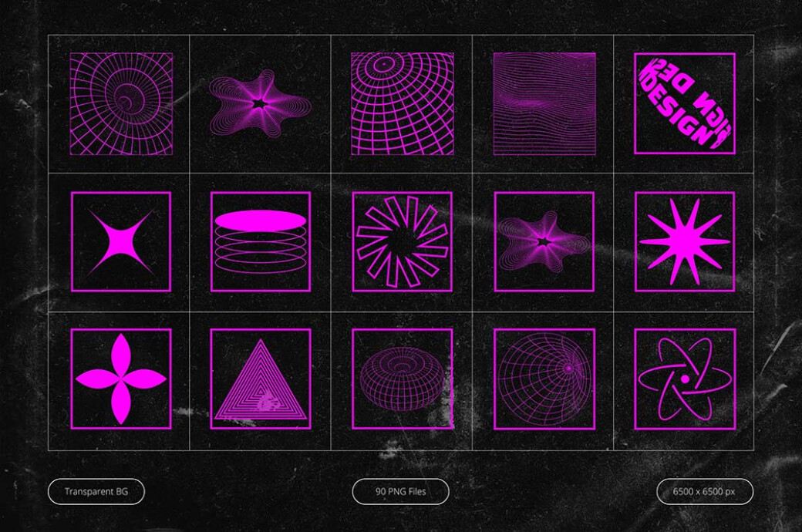Click the 90 PNG Files badge
Screen dimensions: 802x532
pyautogui.click(x=401, y=490)
